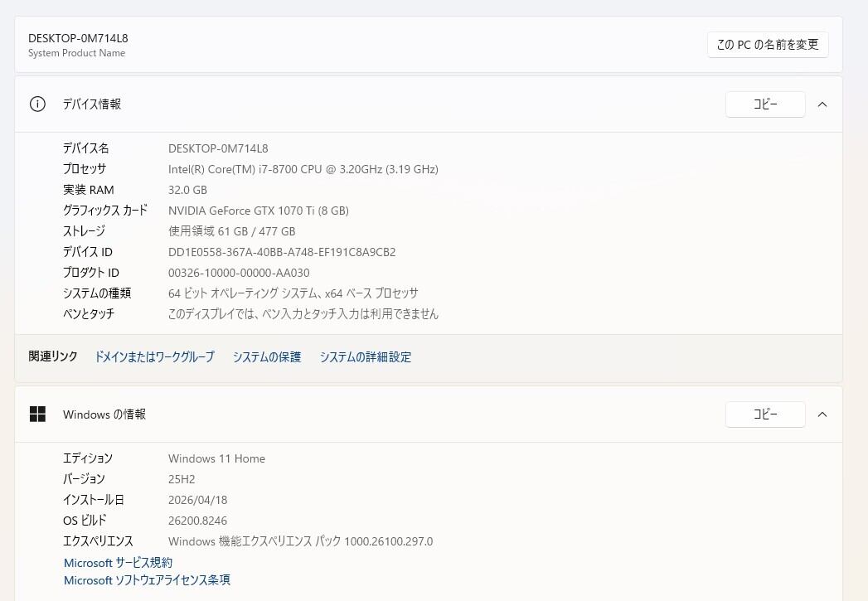Image resolution: width=868 pixels, height=601 pixels.
Task: Open システムの保護 link
Action: tap(267, 357)
